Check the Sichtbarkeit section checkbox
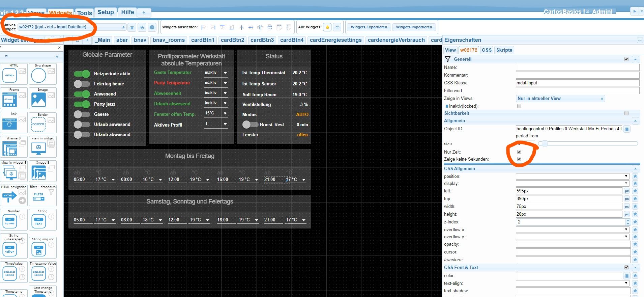Viewport: 644px width, 297px height. pos(626,113)
